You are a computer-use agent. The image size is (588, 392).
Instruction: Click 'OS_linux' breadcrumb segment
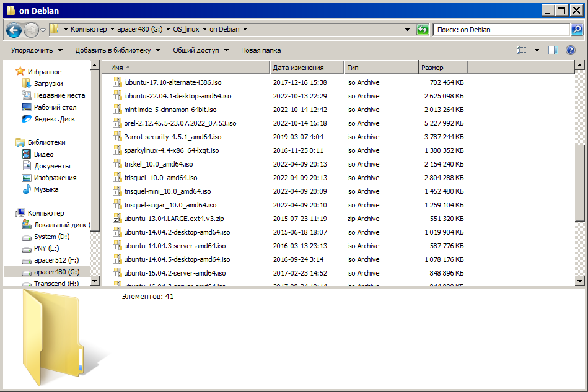pyautogui.click(x=186, y=29)
